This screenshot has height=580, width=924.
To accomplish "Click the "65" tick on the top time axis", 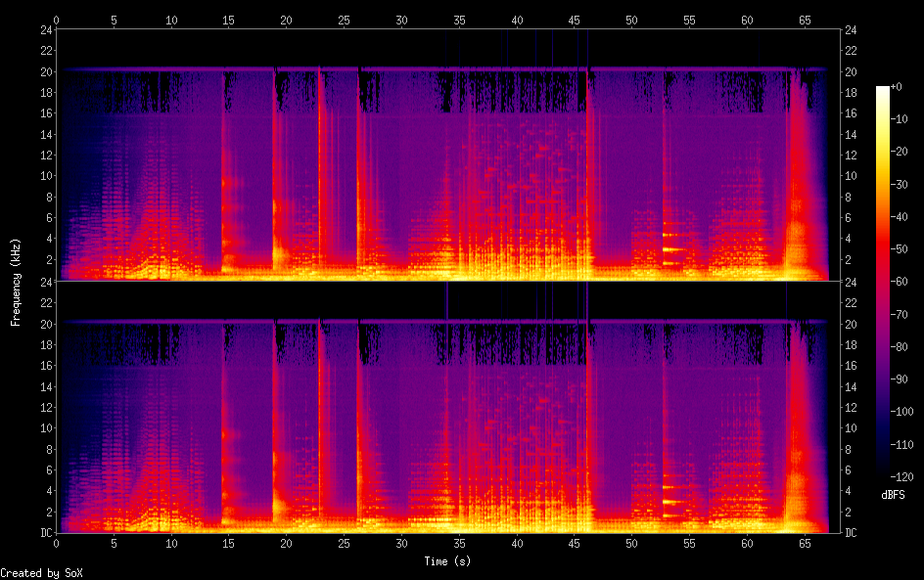I will coord(805,20).
